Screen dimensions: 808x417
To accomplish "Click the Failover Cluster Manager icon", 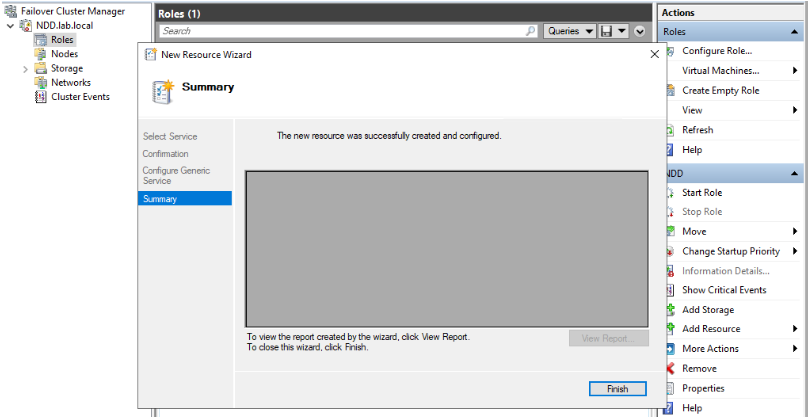I will [x=10, y=11].
